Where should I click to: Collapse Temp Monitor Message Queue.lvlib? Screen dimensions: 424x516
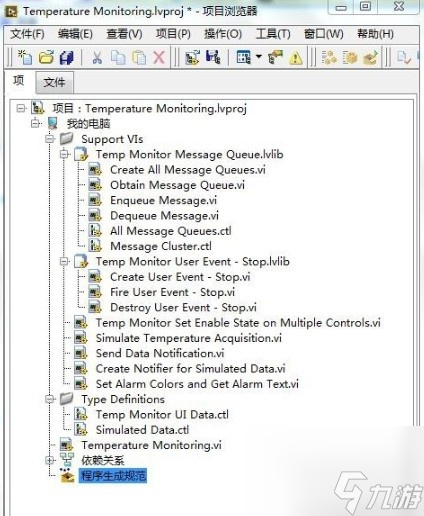[64, 154]
